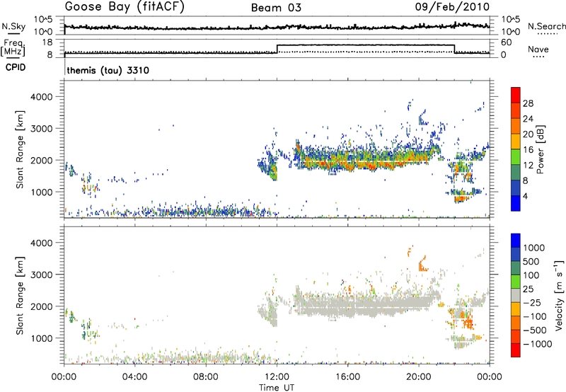
Task: Click the 'Beam 03' label
Action: point(276,8)
